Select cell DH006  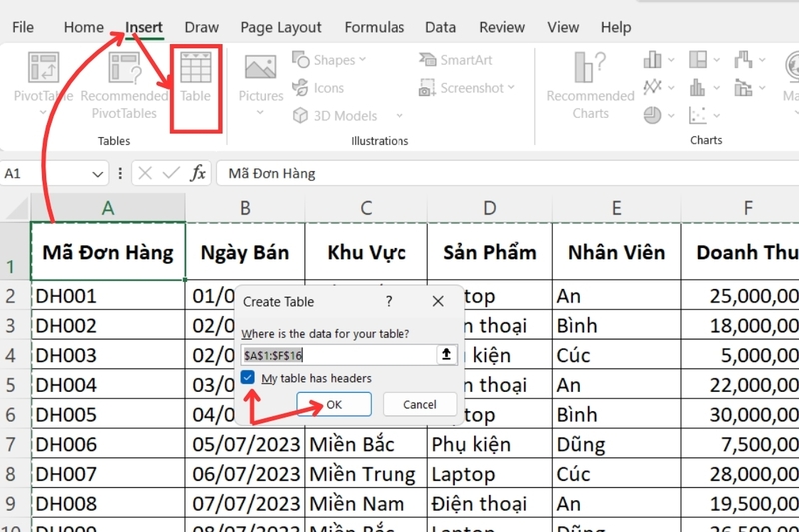pos(108,444)
